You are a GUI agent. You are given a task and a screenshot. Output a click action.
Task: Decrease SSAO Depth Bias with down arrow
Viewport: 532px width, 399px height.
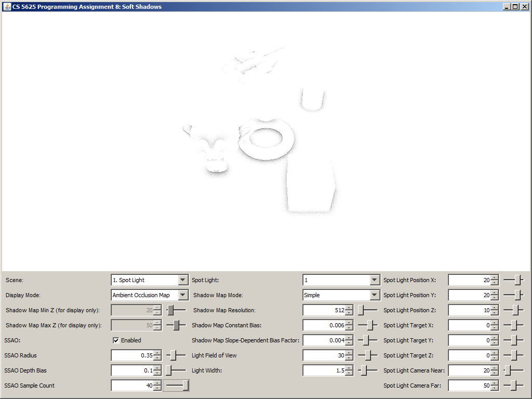157,373
